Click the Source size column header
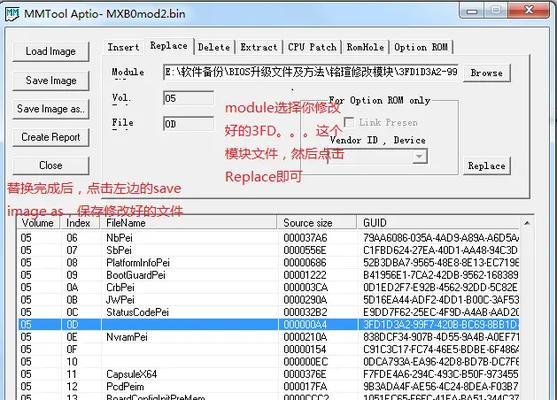Image resolution: width=557 pixels, height=400 pixels. [317, 223]
